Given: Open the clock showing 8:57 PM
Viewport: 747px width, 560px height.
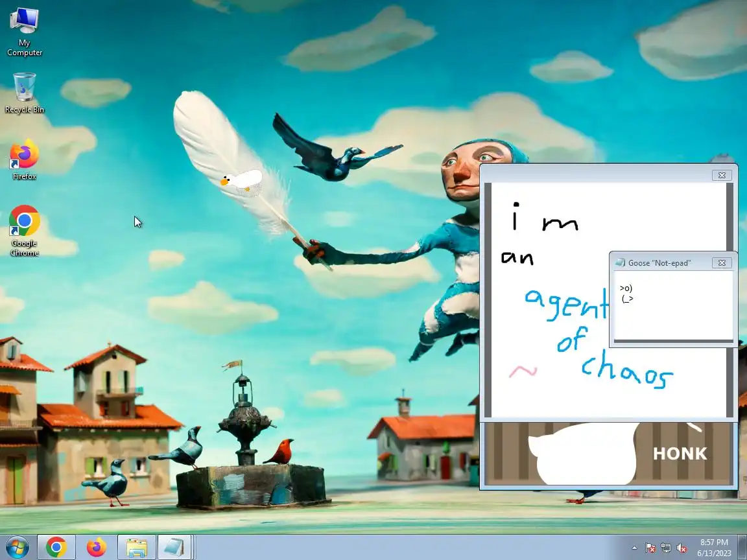Looking at the screenshot, I should pyautogui.click(x=714, y=548).
